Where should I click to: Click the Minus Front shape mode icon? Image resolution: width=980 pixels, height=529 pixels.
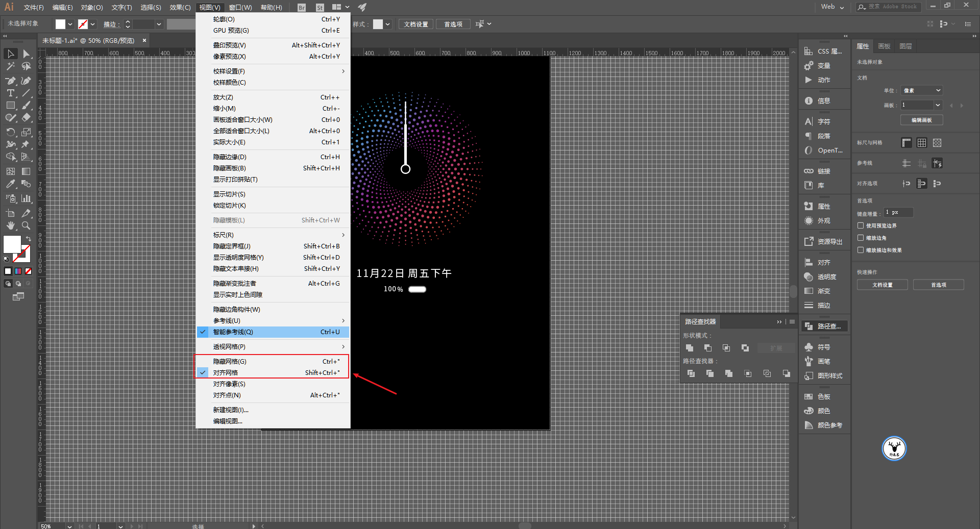click(x=708, y=348)
